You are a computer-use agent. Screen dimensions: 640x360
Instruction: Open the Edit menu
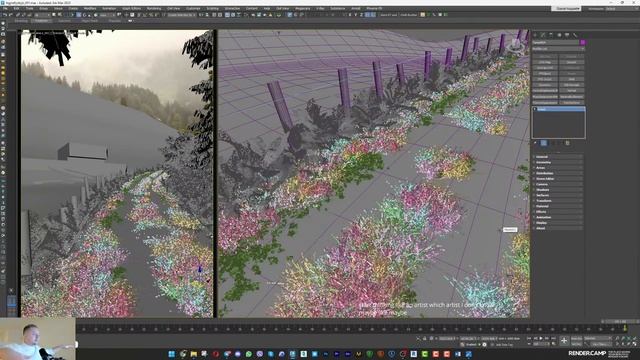tap(16, 9)
